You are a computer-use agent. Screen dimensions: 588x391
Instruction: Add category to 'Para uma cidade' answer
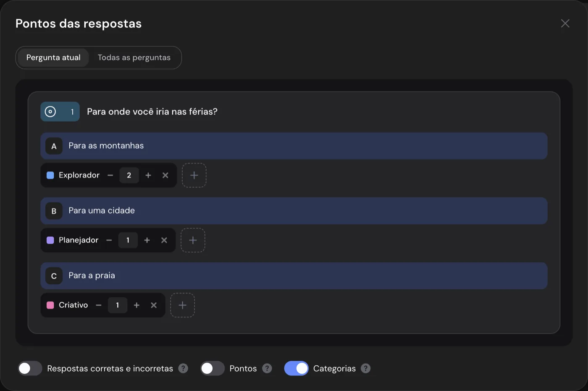click(x=193, y=240)
